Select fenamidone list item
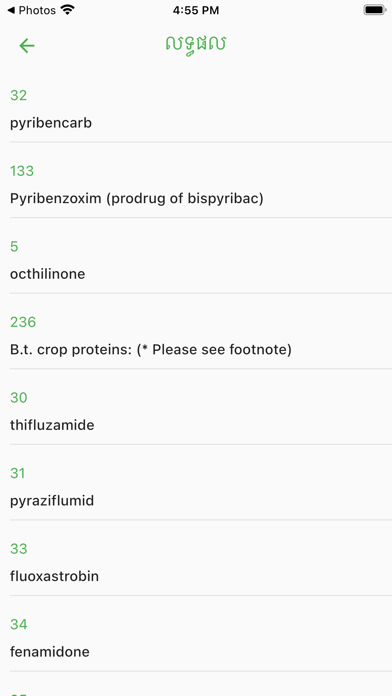The height and width of the screenshot is (696, 392). (196, 638)
